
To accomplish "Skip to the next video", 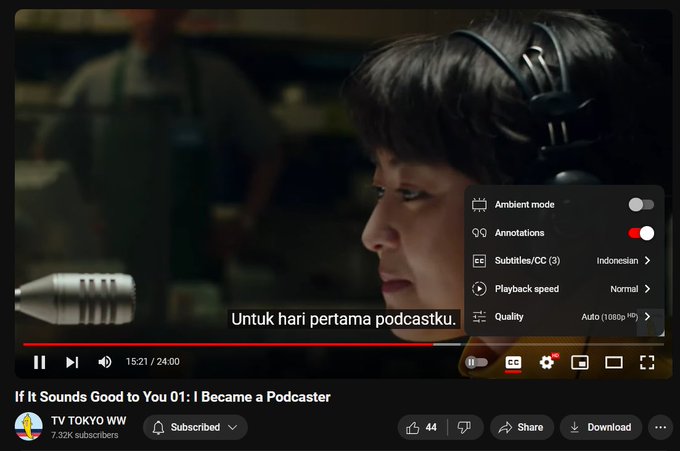I will tap(72, 362).
